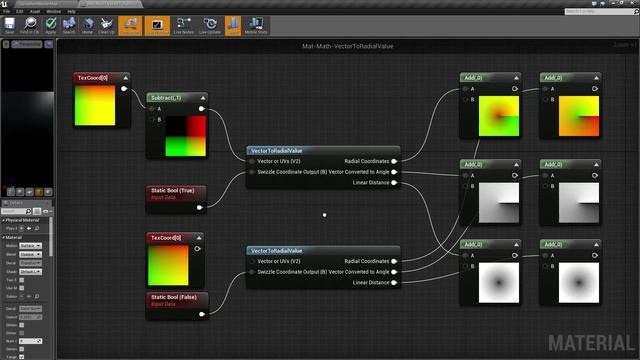The width and height of the screenshot is (640, 360).
Task: Click the Subsurface profile browse magnifier icon
Action: (x=37, y=296)
